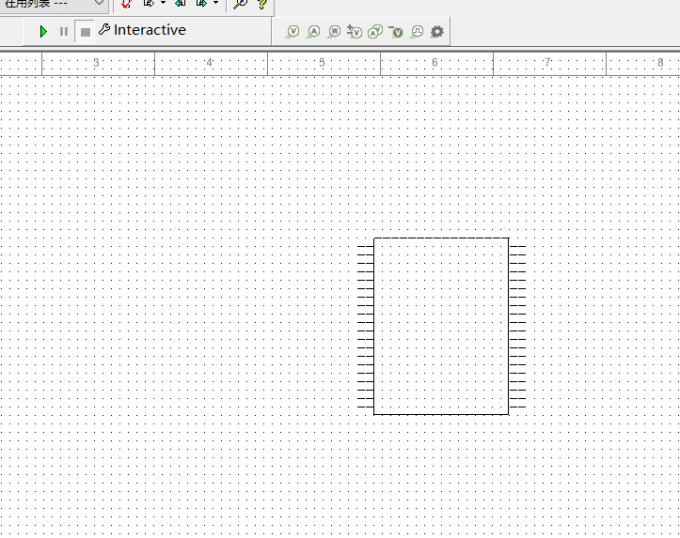Place a voltage reference probe
The image size is (680, 538).
[396, 32]
